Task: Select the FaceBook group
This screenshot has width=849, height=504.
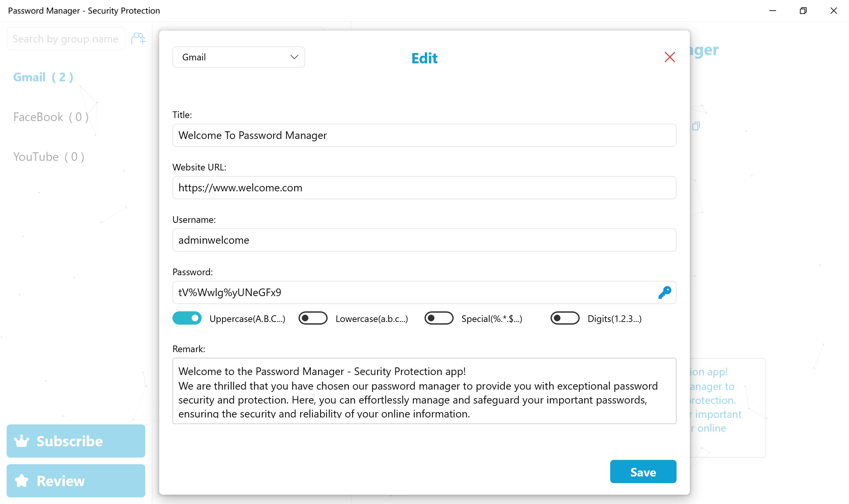Action: (x=51, y=117)
